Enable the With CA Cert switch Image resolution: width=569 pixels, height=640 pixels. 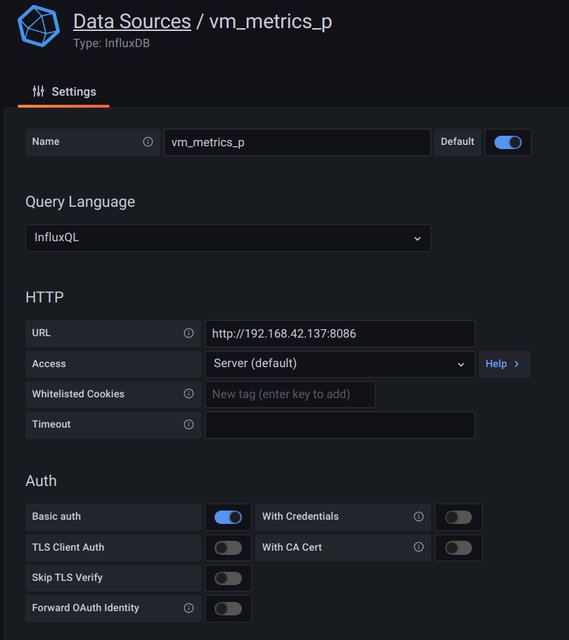(x=458, y=548)
